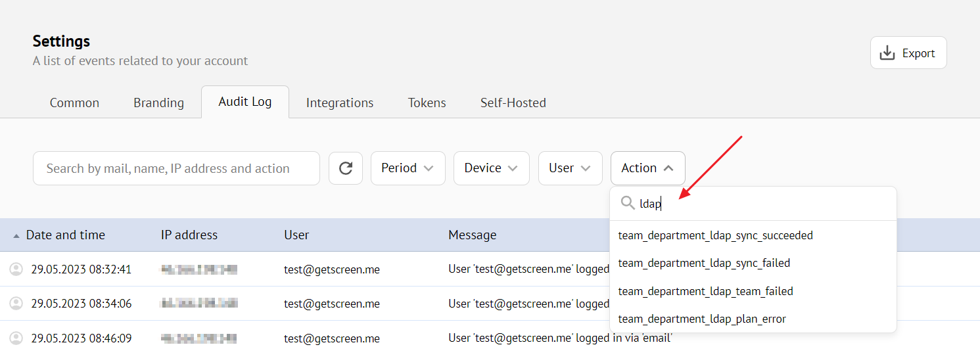
Task: Go to the Integrations tab
Action: [x=340, y=103]
